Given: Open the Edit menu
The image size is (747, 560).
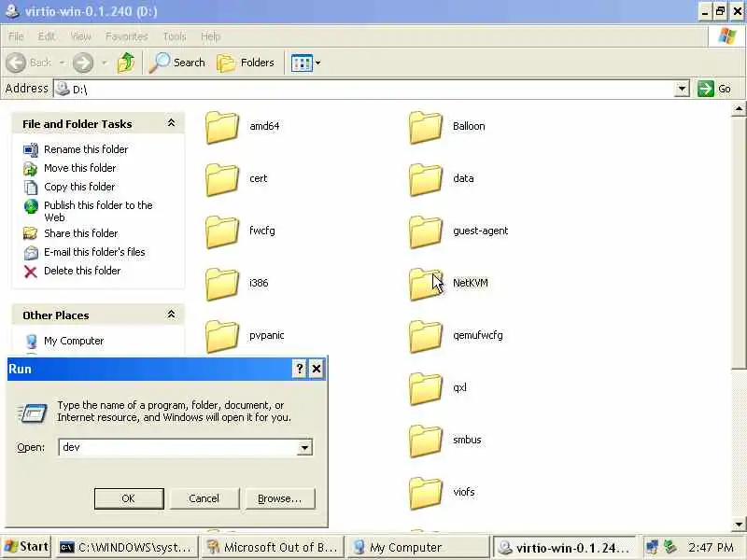Looking at the screenshot, I should tap(46, 36).
